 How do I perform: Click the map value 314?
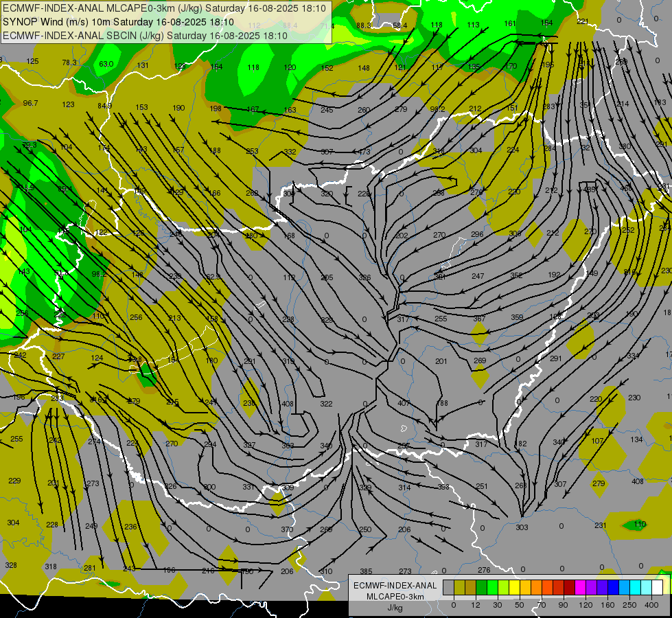(x=404, y=488)
